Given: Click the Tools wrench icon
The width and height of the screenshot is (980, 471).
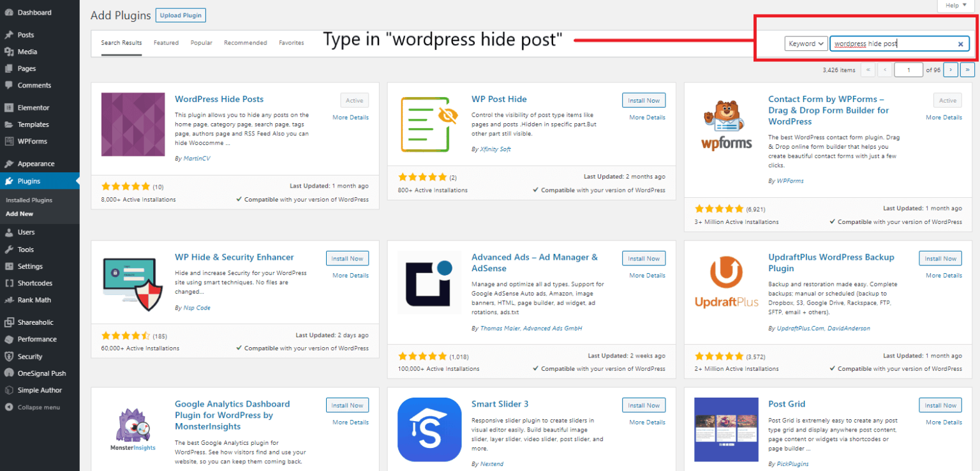Looking at the screenshot, I should click(x=8, y=250).
